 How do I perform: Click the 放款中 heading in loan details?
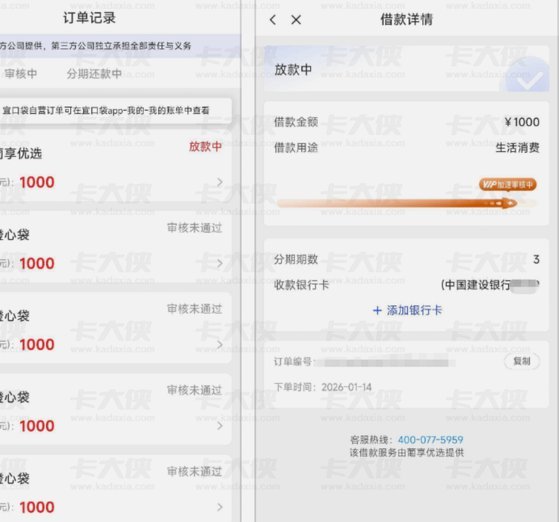[293, 70]
